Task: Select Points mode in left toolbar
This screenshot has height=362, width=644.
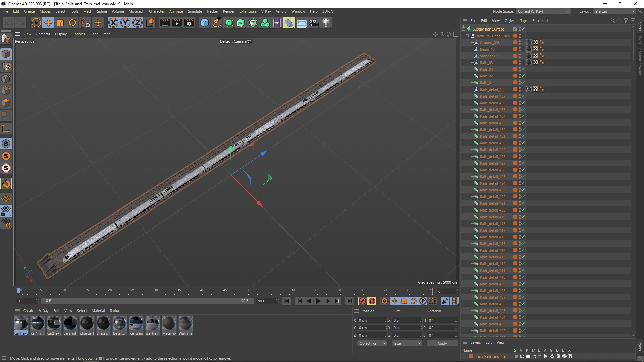Action: click(x=6, y=79)
